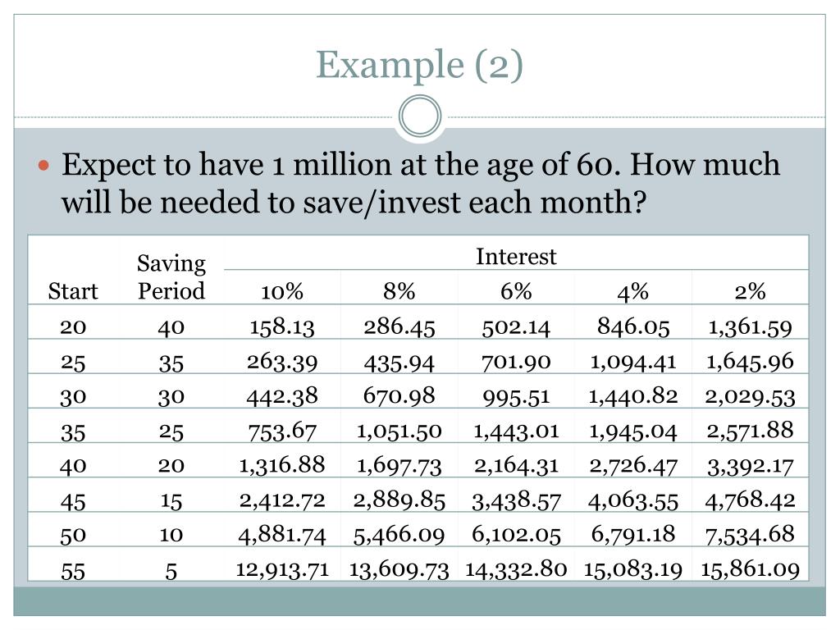
Task: Select the 6,791.18 cell
Action: [x=632, y=535]
